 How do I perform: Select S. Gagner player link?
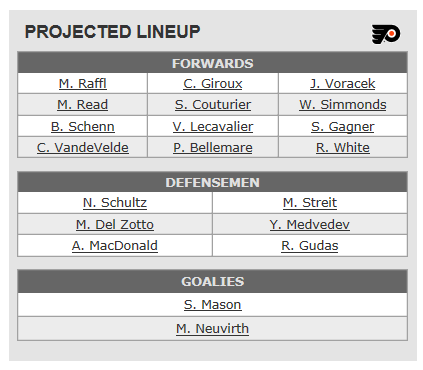pyautogui.click(x=343, y=126)
